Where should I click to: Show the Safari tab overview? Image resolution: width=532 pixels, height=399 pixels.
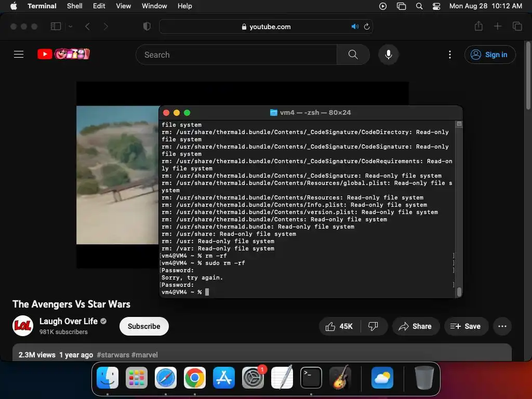point(517,26)
